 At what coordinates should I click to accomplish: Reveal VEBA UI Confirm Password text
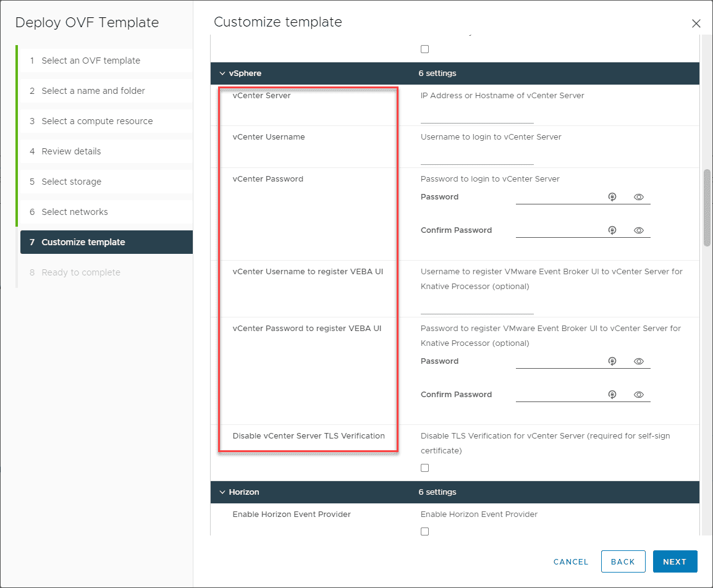tap(639, 395)
